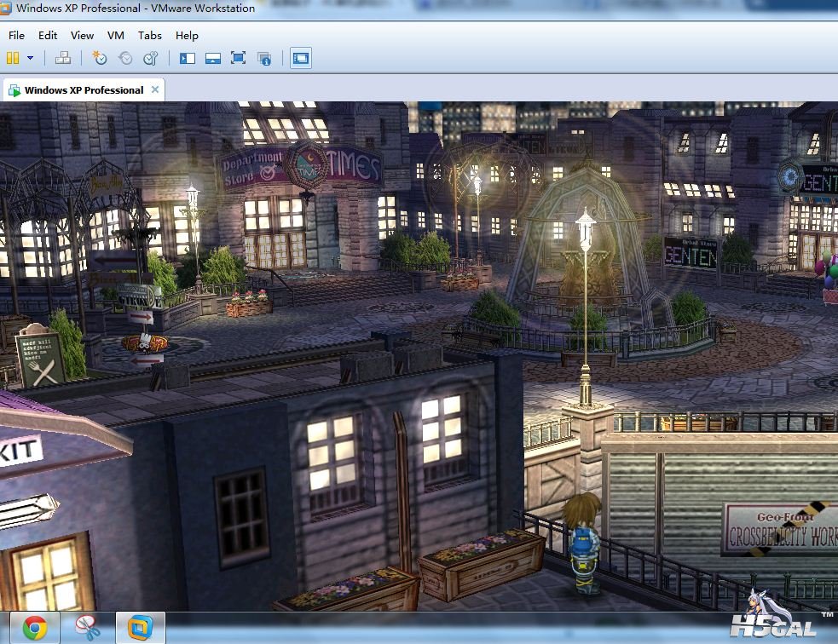Take a snapshot of the VM
This screenshot has width=838, height=644.
[100, 58]
